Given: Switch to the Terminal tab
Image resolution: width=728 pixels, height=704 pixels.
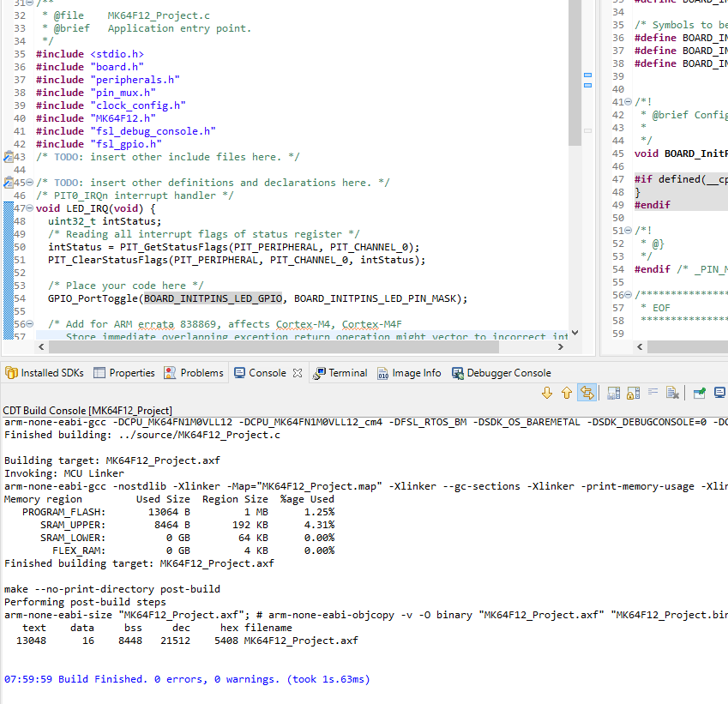Looking at the screenshot, I should coord(340,373).
